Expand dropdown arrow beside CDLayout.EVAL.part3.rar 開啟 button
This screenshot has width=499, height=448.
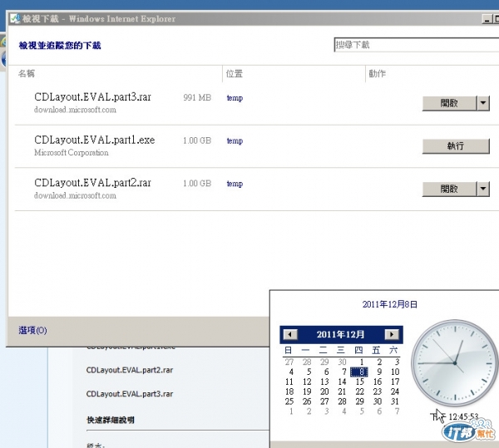[483, 103]
